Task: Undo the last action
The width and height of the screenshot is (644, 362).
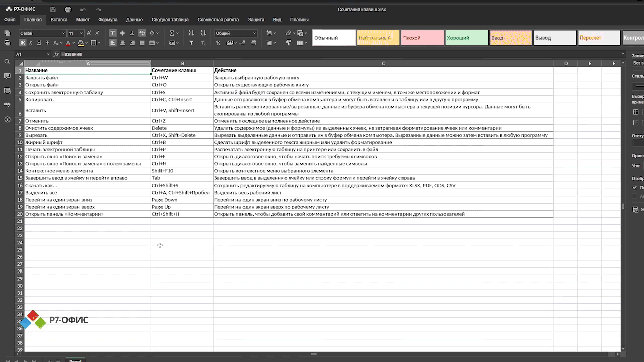Action: point(83,10)
